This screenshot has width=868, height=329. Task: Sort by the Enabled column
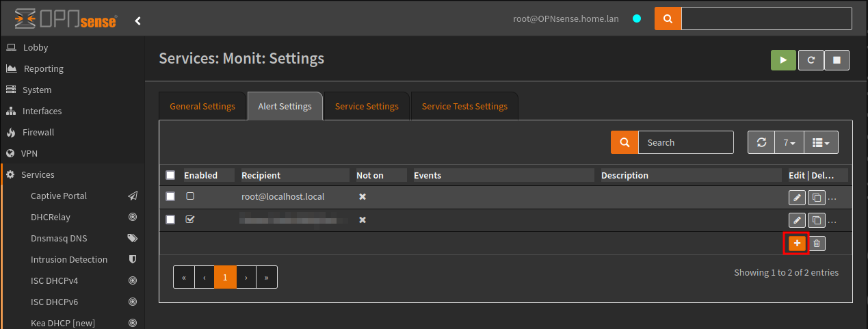coord(200,175)
